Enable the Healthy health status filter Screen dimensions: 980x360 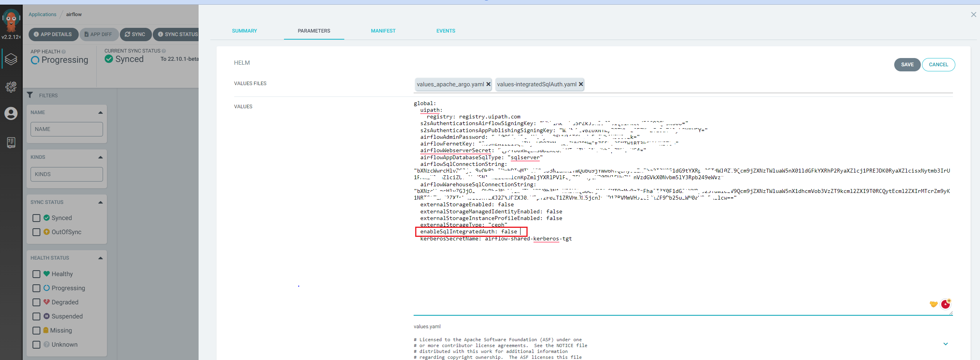click(36, 274)
